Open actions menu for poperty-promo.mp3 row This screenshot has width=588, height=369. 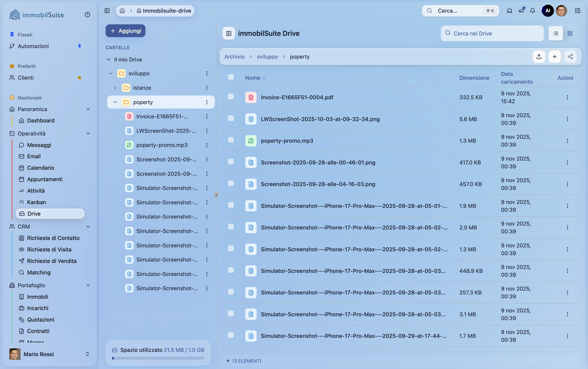point(567,141)
